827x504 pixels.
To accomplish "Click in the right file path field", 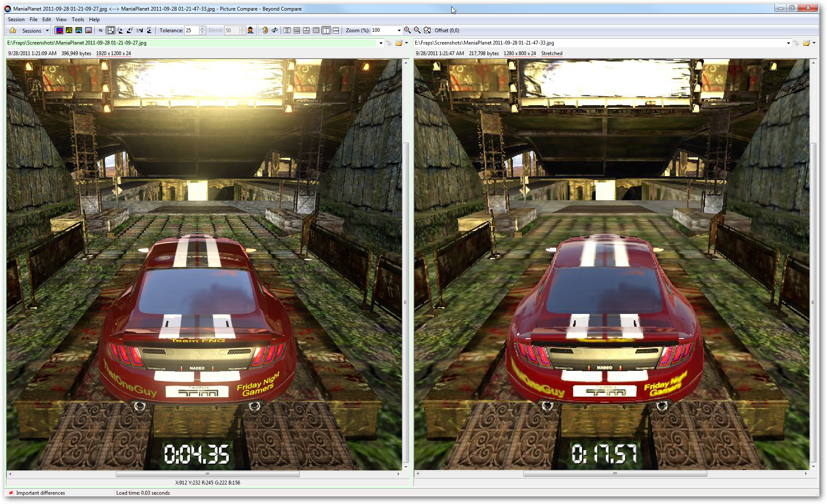I will point(594,43).
